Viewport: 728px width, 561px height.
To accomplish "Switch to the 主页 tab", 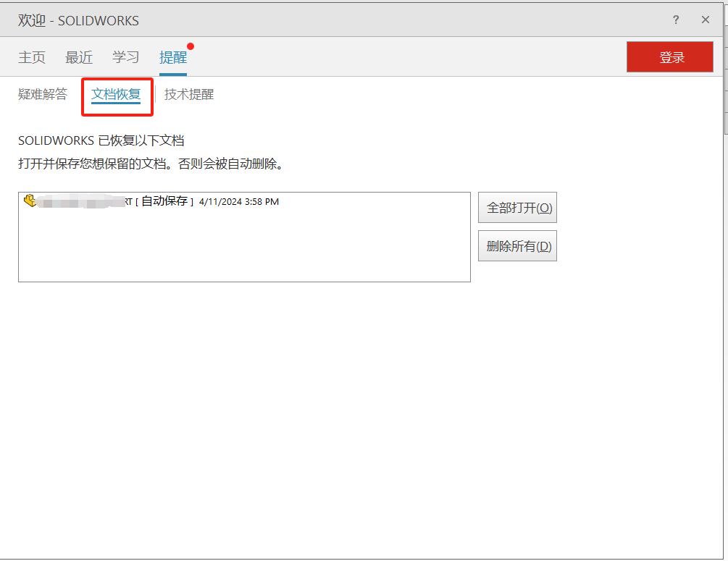I will (32, 58).
